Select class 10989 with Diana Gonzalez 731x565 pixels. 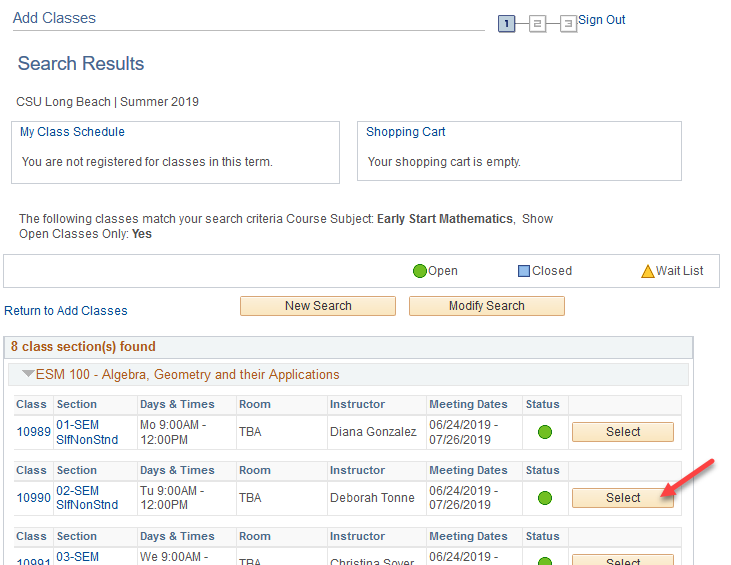click(x=623, y=432)
